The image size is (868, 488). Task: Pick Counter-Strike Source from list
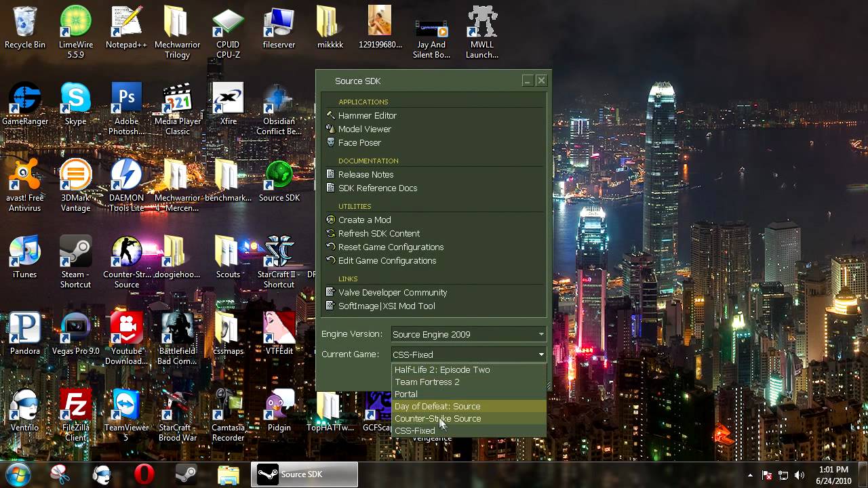coord(469,419)
